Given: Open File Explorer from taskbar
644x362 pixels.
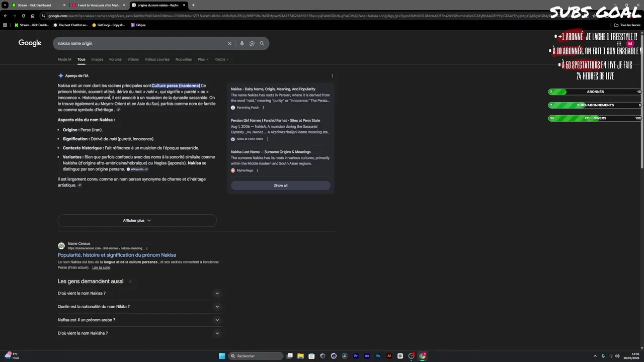Looking at the screenshot, I should 301,356.
